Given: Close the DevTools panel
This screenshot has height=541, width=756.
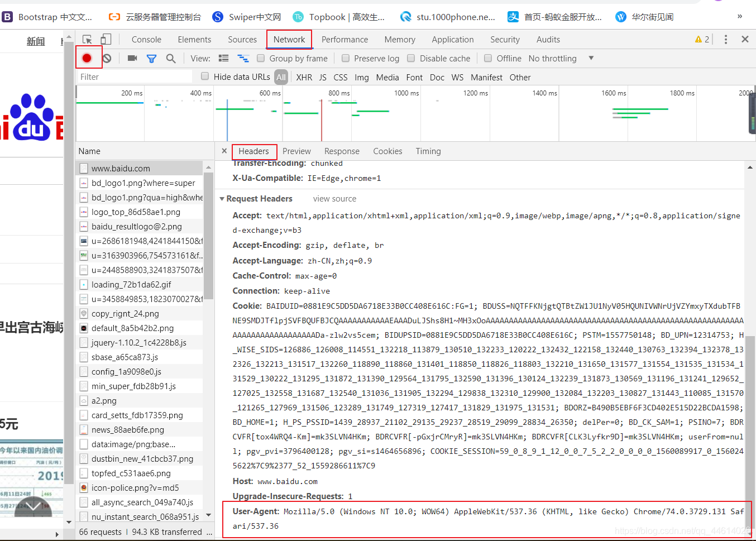Looking at the screenshot, I should click(x=745, y=39).
